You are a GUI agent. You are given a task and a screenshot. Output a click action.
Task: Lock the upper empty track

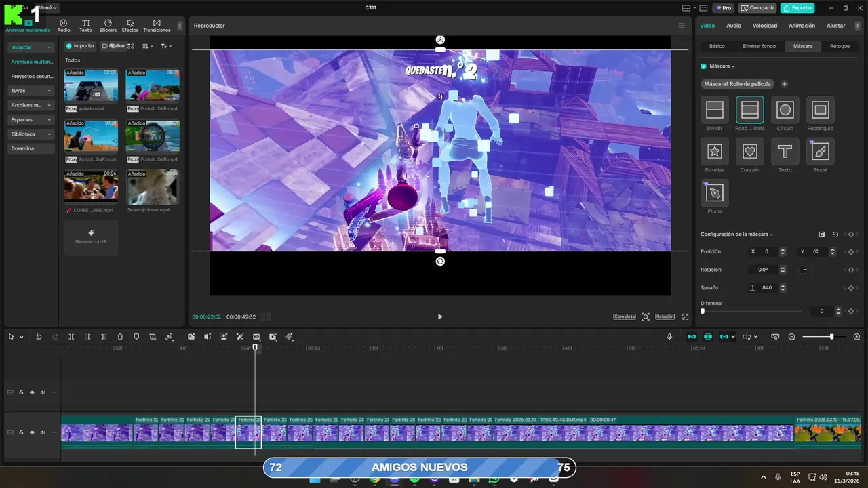click(21, 392)
